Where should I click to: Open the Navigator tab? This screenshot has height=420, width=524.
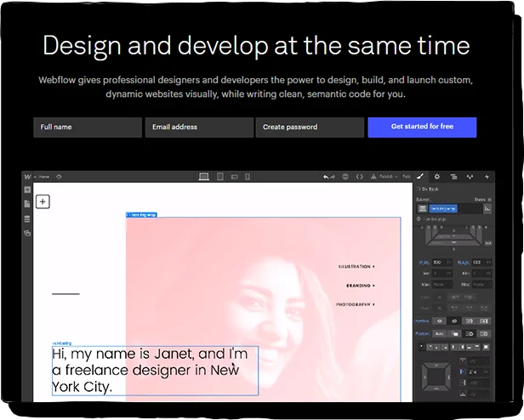pyautogui.click(x=453, y=177)
